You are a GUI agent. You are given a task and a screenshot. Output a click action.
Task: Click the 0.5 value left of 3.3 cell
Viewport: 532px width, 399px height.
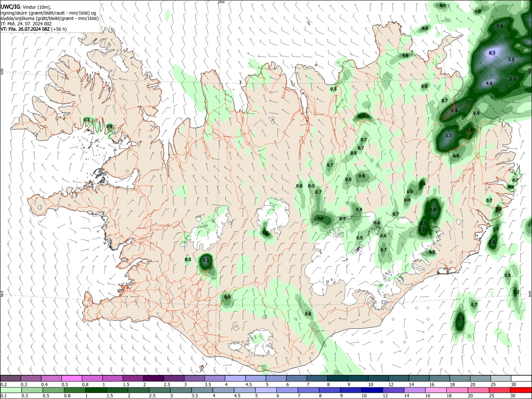click(188, 259)
